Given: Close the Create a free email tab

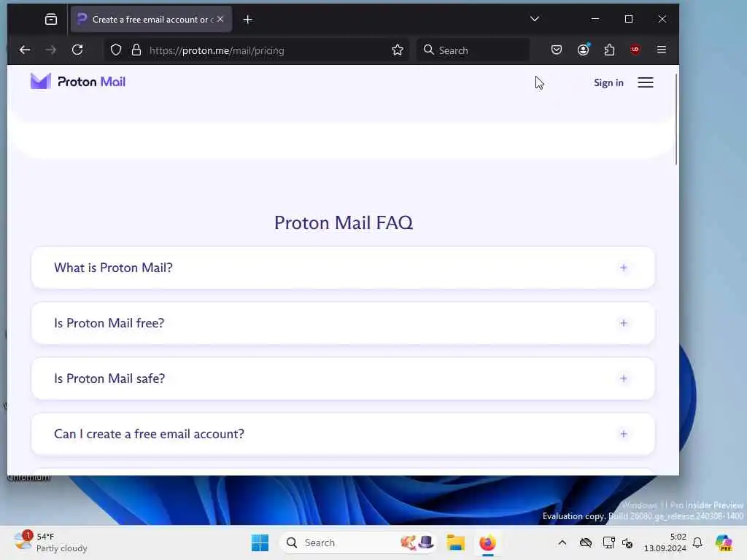Looking at the screenshot, I should pos(220,19).
